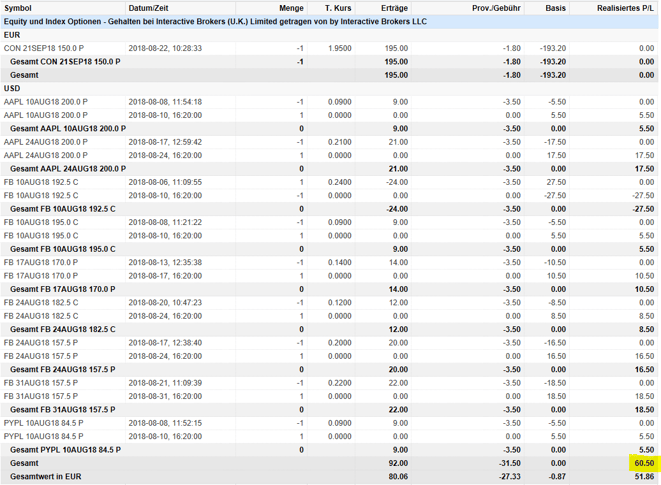
Task: Select the Gesamt FB 17AUG18 170.0 P label
Action: coord(62,289)
